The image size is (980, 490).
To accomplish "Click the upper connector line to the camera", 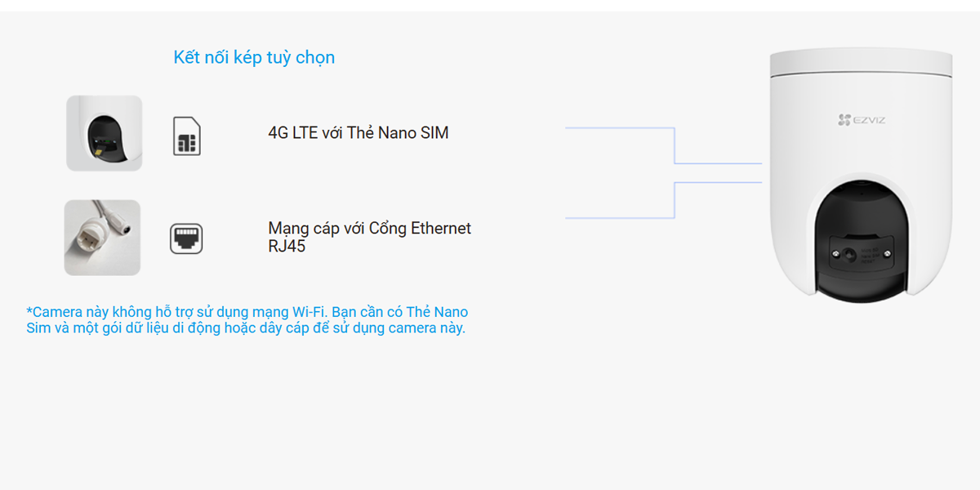I will (663, 145).
